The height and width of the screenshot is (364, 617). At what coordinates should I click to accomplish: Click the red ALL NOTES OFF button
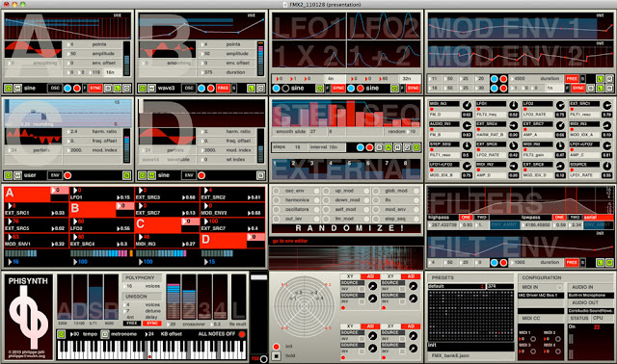point(242,334)
